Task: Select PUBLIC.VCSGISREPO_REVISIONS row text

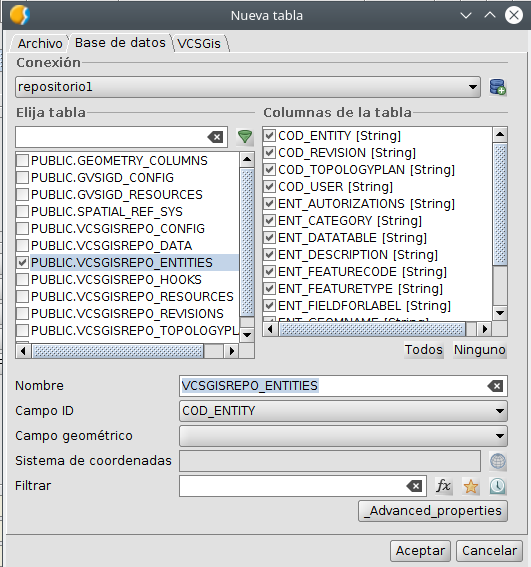Action: [127, 314]
